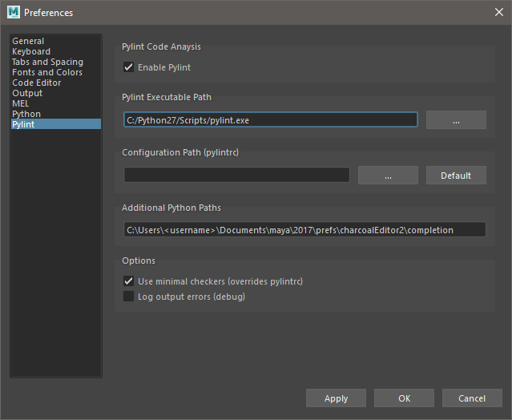The height and width of the screenshot is (420, 512).
Task: Select Fonts and Colors category
Action: 46,72
